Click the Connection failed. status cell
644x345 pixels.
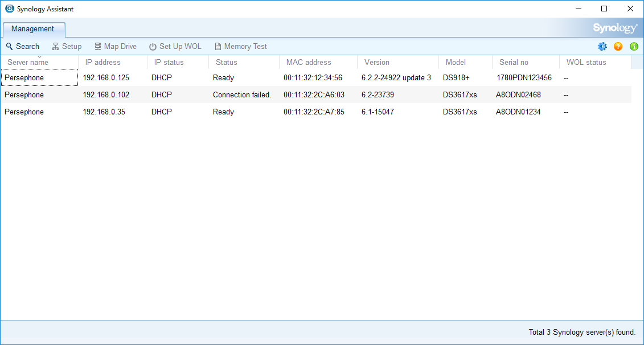(242, 95)
